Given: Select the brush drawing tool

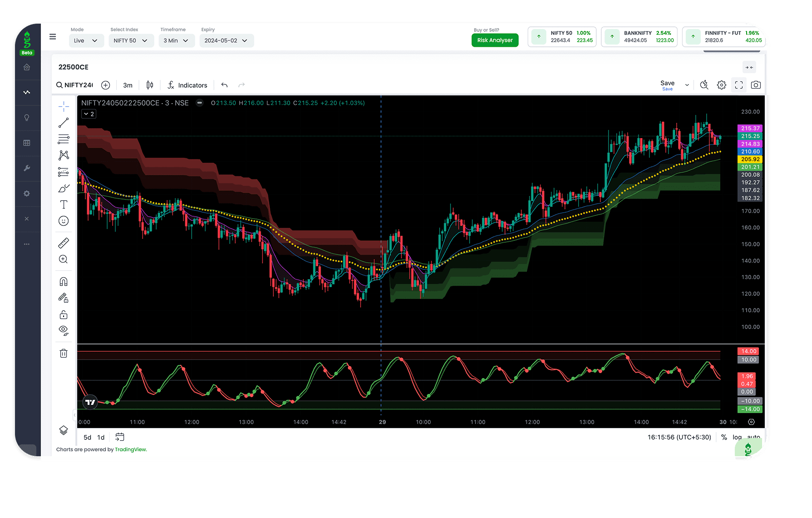Looking at the screenshot, I should coord(64,188).
